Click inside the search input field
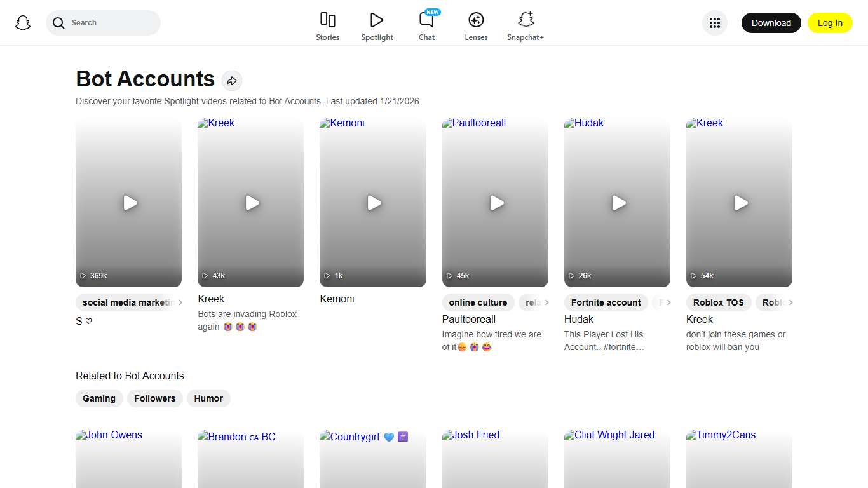868x488 pixels. (104, 23)
